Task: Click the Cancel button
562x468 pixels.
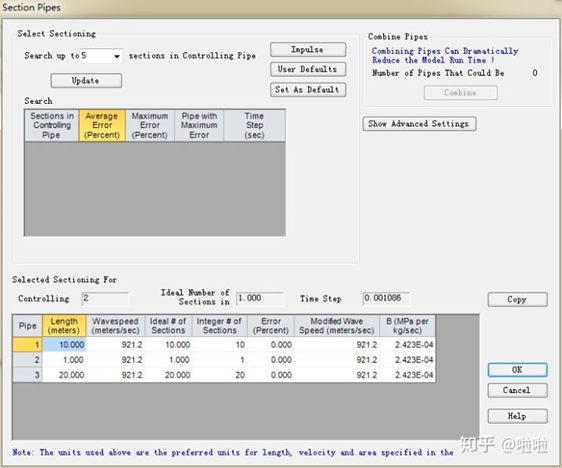Action: click(517, 390)
